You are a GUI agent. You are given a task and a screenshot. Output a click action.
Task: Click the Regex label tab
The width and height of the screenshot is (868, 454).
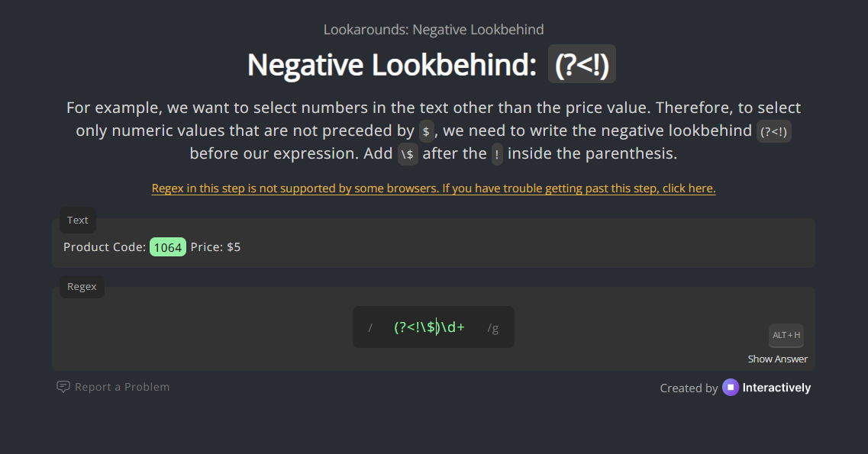[x=82, y=287]
